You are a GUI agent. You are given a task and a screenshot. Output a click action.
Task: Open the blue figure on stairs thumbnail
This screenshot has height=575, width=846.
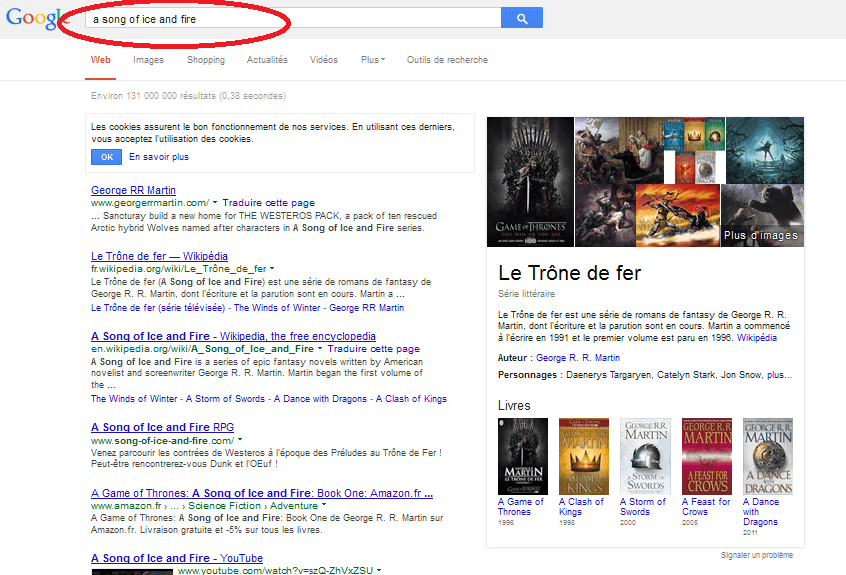click(x=765, y=150)
